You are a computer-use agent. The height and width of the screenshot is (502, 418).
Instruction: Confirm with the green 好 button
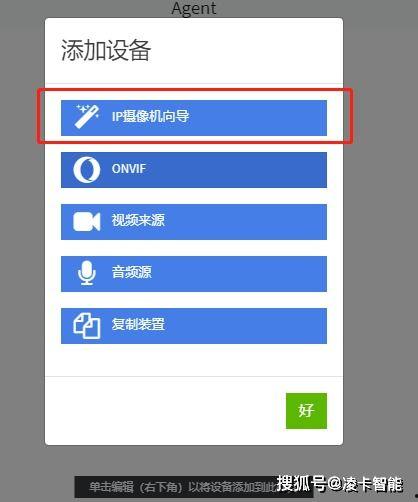(306, 411)
